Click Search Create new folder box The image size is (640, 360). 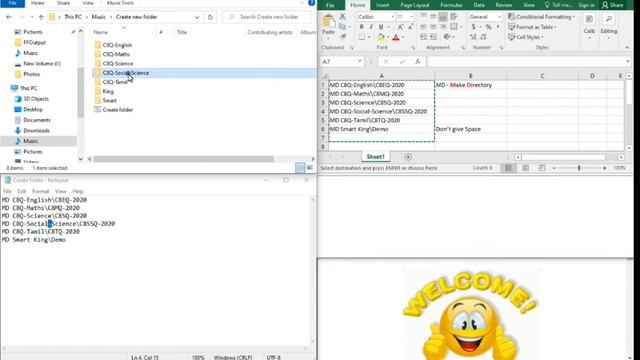[x=267, y=17]
